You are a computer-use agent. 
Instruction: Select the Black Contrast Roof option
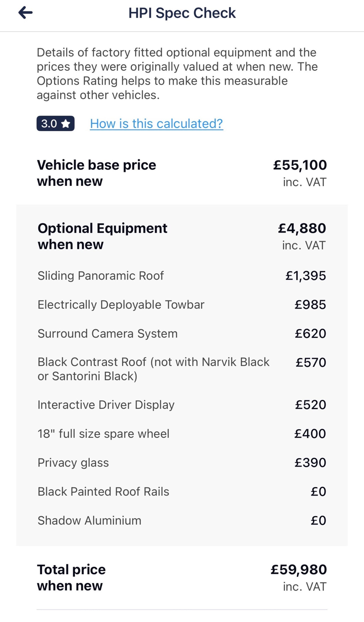tap(153, 369)
